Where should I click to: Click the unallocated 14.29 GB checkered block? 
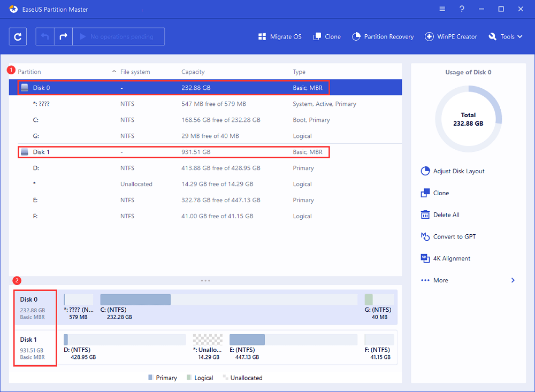(208, 340)
